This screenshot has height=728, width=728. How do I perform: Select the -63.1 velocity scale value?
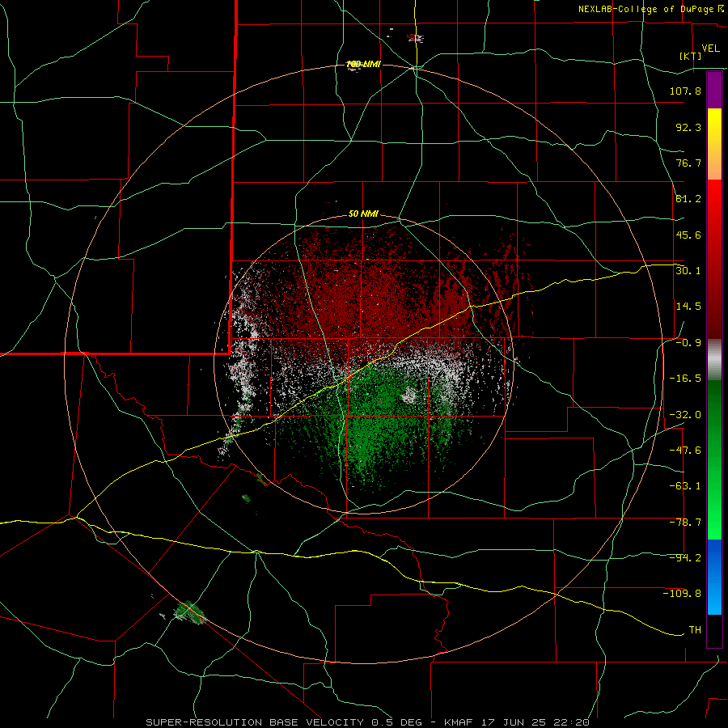(685, 486)
